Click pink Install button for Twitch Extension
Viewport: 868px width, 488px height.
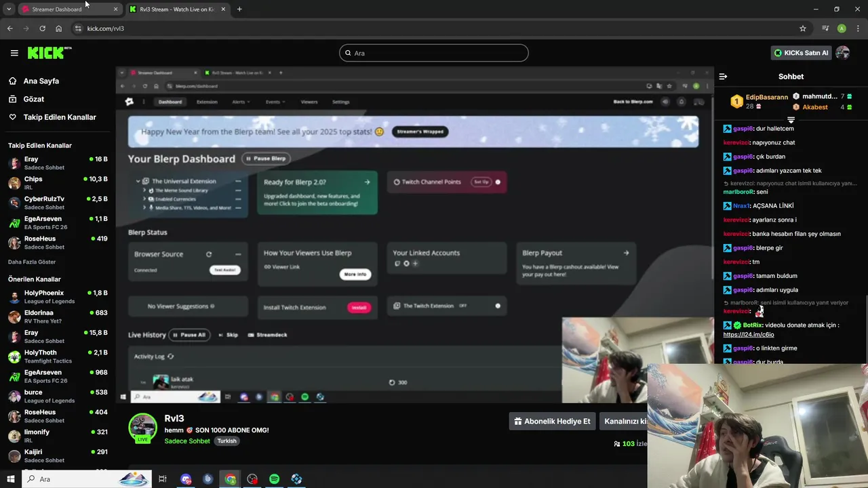click(359, 307)
